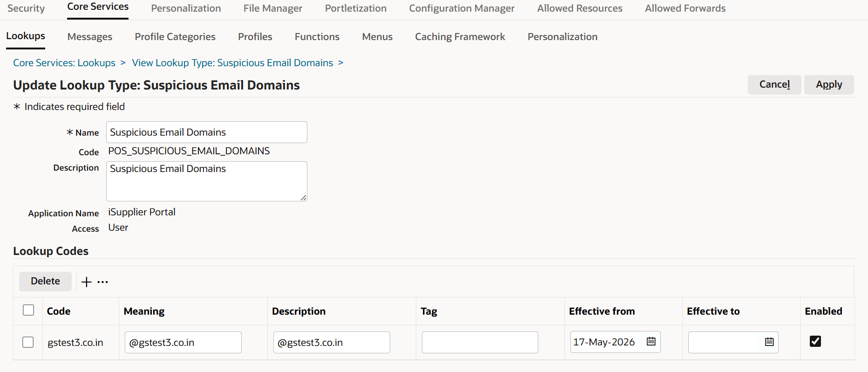The image size is (868, 372).
Task: Follow the Core Services: Lookups breadcrumb
Action: tap(64, 63)
